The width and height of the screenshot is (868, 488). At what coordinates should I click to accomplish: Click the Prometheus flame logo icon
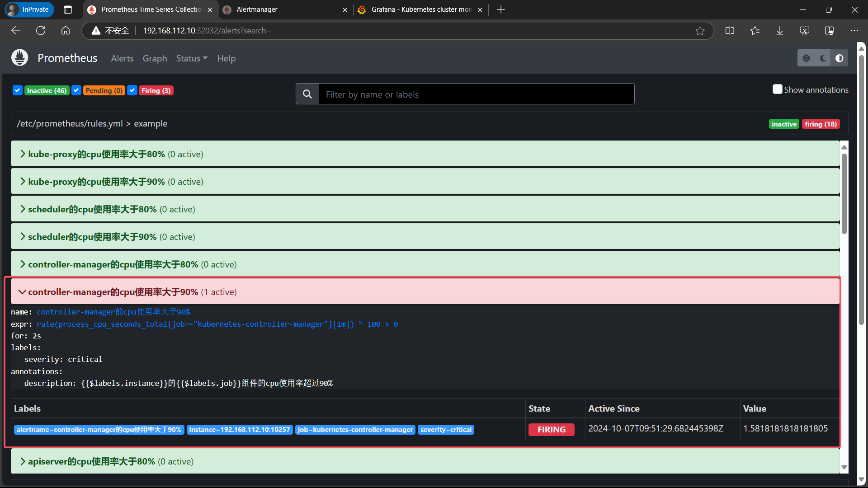(19, 58)
